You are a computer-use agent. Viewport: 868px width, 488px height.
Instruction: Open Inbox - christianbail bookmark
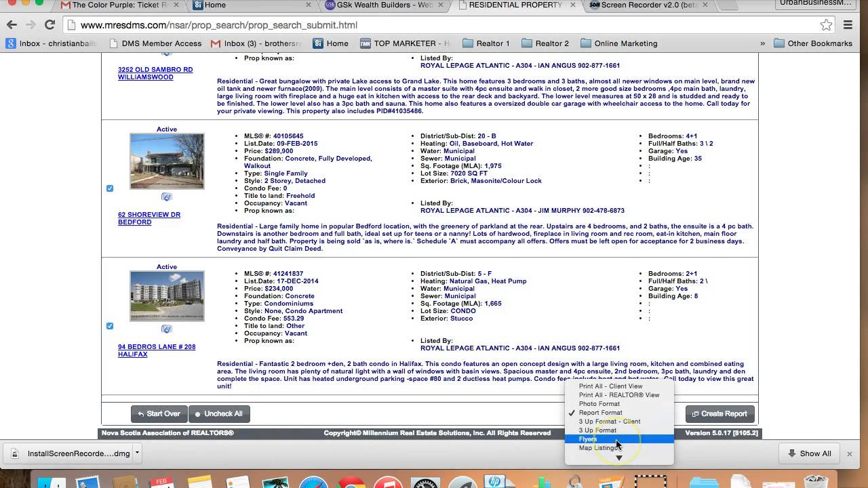pos(52,43)
